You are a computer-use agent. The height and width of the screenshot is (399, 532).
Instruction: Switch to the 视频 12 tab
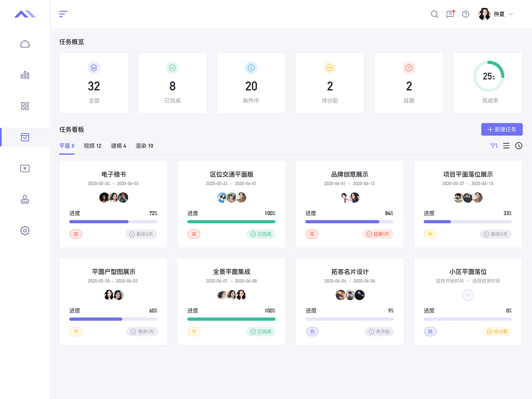point(93,146)
